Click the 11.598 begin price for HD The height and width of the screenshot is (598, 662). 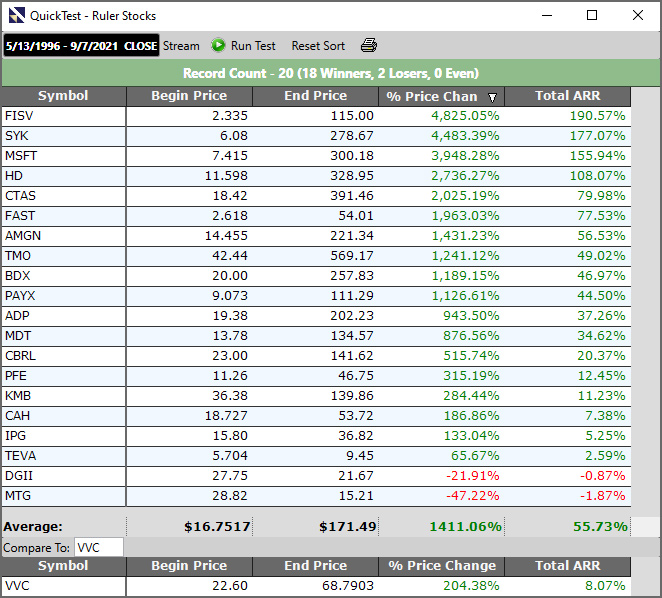tap(226, 176)
